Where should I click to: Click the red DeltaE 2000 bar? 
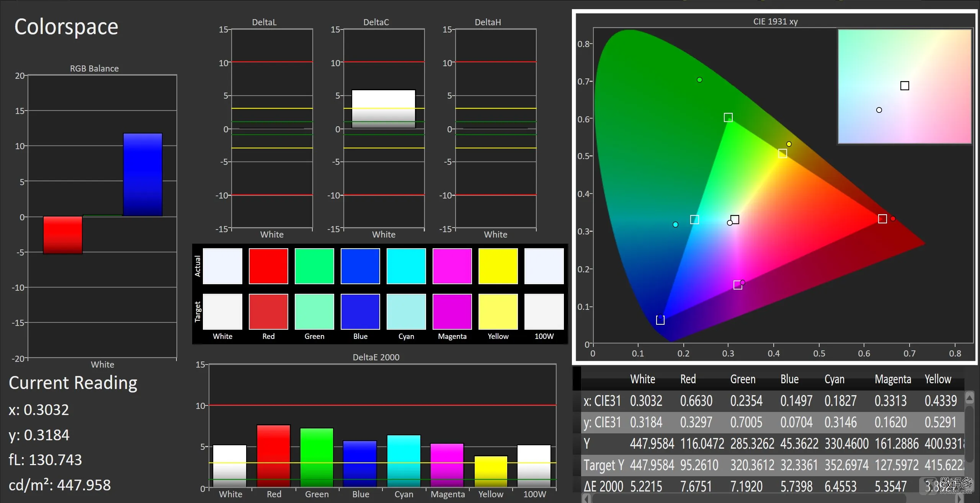coord(274,456)
